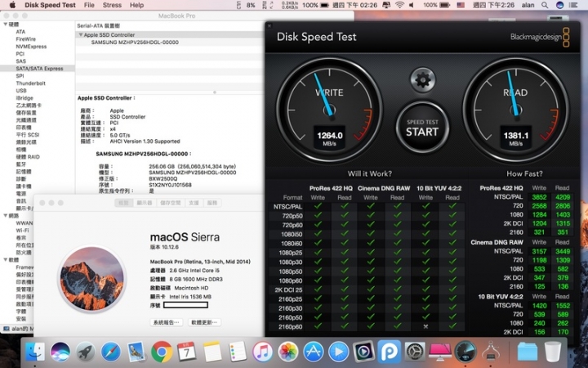Open the blue P app in Dock
Screen dimensions: 588x368
[x=390, y=352]
